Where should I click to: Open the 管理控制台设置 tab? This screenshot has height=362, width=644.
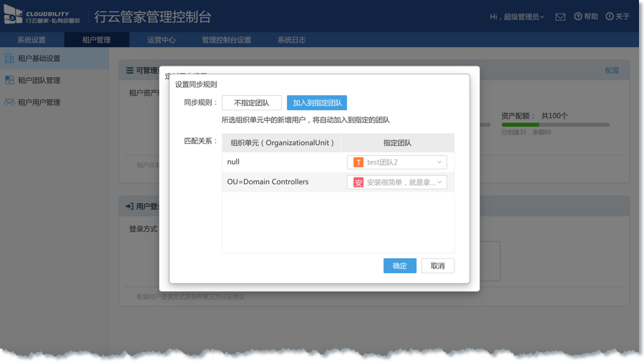click(x=226, y=40)
